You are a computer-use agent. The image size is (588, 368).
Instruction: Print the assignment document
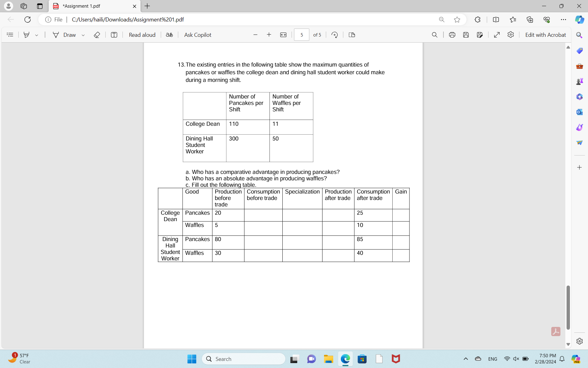[x=452, y=35]
